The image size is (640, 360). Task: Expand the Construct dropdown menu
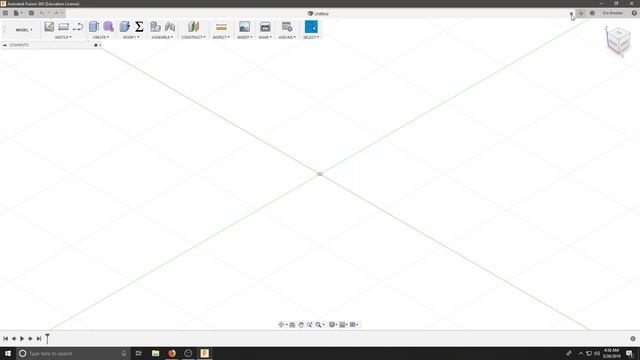pyautogui.click(x=193, y=37)
